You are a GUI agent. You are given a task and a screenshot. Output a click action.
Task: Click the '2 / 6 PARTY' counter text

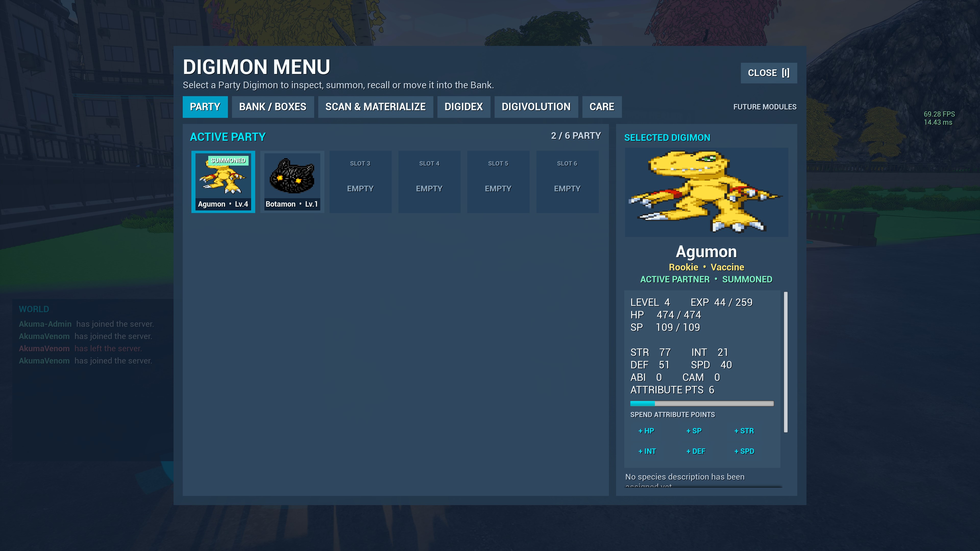[576, 136]
